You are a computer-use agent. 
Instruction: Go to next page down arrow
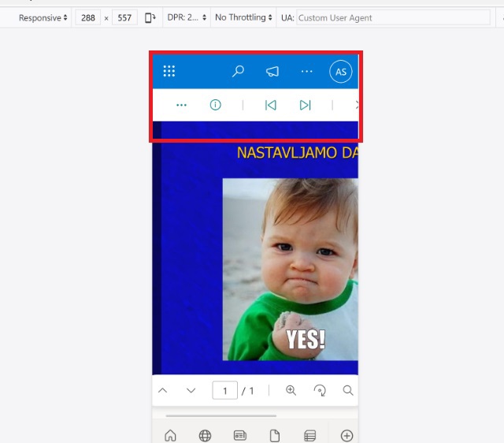pos(191,390)
